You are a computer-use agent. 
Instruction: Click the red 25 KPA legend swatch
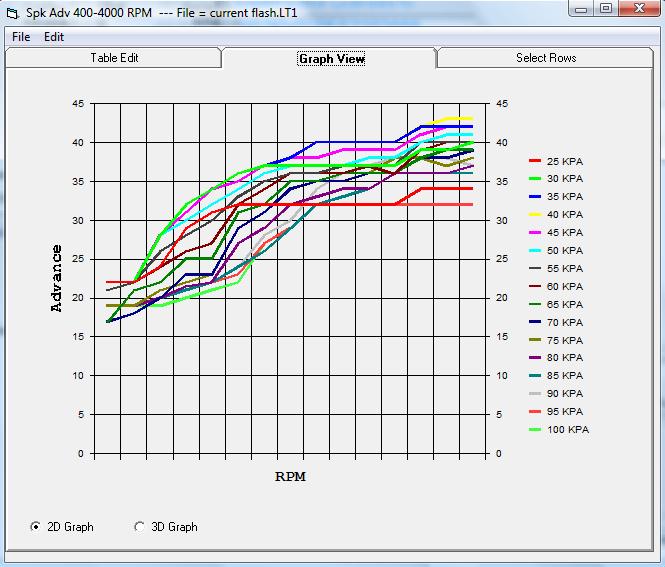point(534,161)
